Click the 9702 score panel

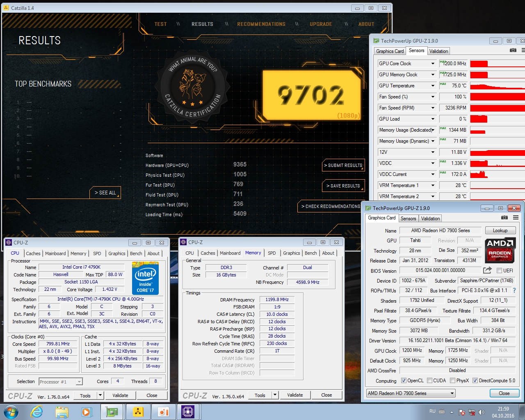(312, 95)
